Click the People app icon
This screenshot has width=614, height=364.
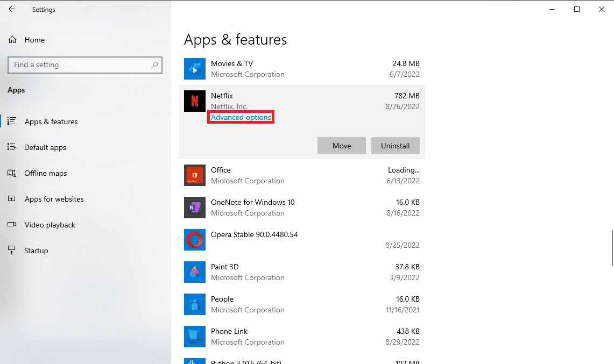tap(195, 304)
